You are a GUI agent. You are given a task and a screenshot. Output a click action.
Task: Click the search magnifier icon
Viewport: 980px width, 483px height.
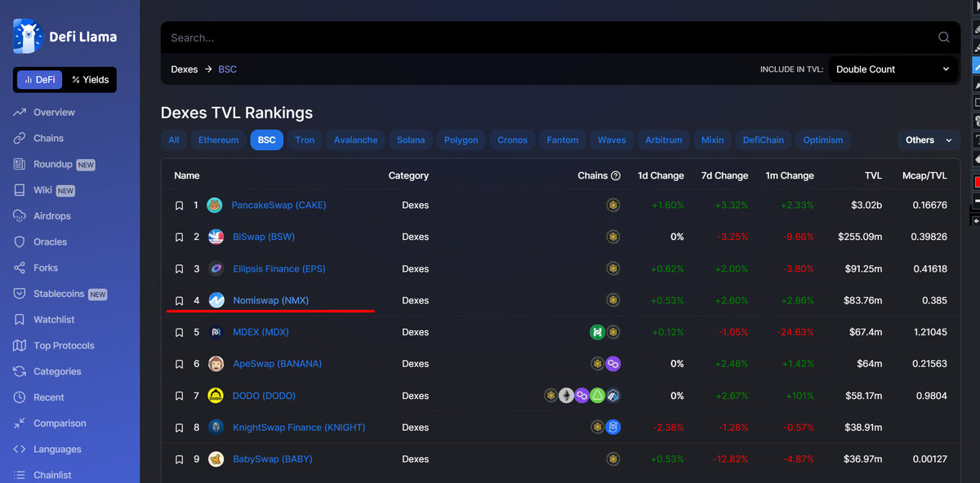(943, 38)
